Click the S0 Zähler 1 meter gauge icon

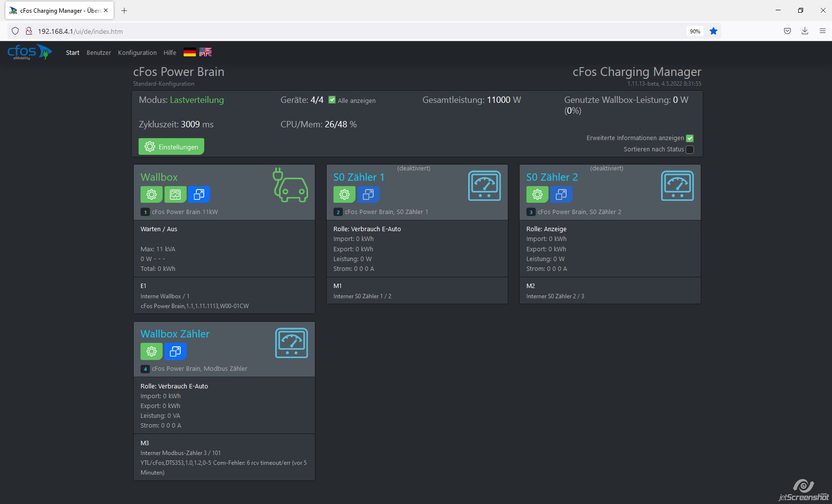pos(484,186)
